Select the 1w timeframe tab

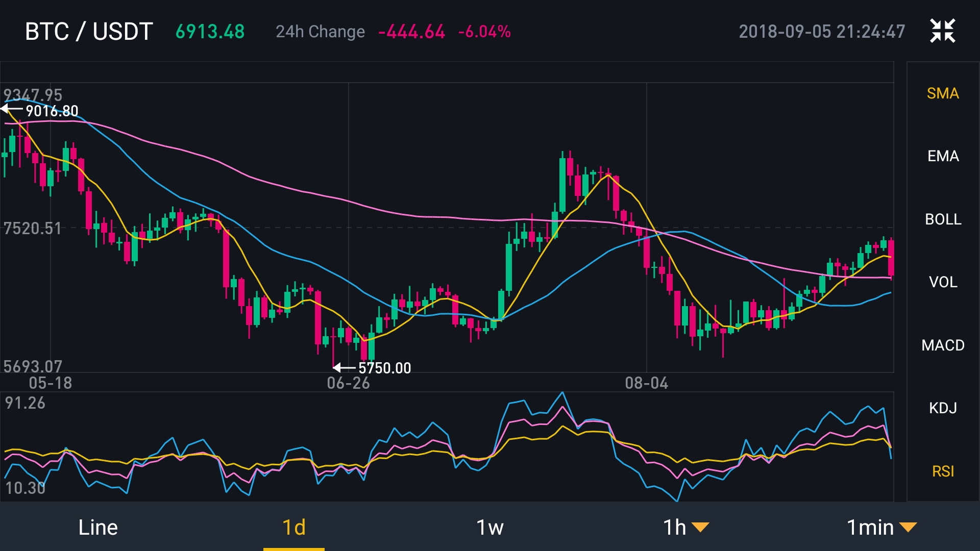[490, 527]
